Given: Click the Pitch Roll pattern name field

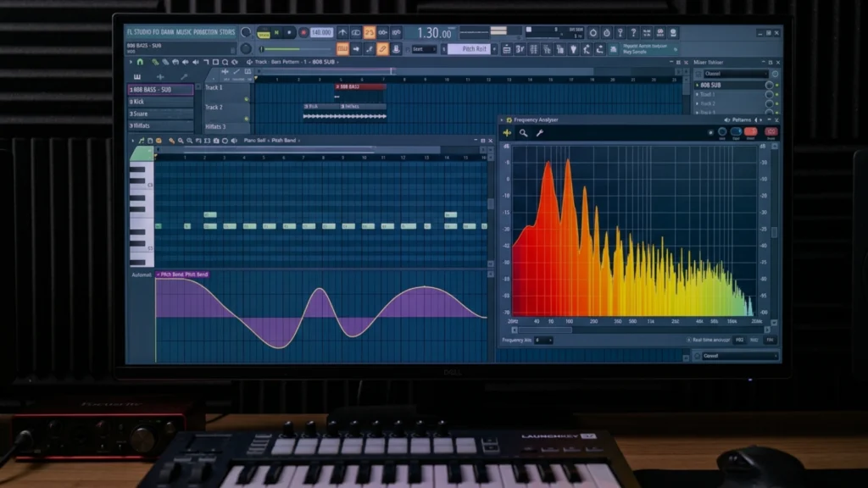Looking at the screenshot, I should click(470, 49).
